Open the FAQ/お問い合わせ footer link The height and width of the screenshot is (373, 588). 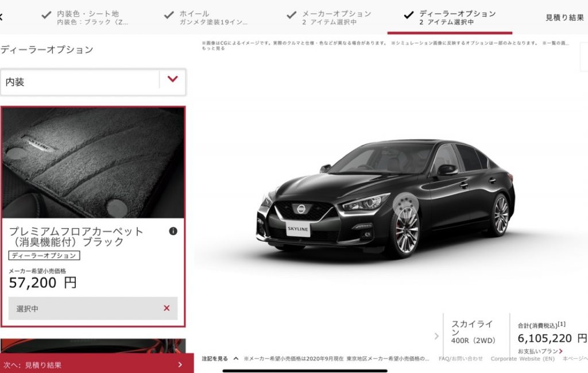click(461, 359)
